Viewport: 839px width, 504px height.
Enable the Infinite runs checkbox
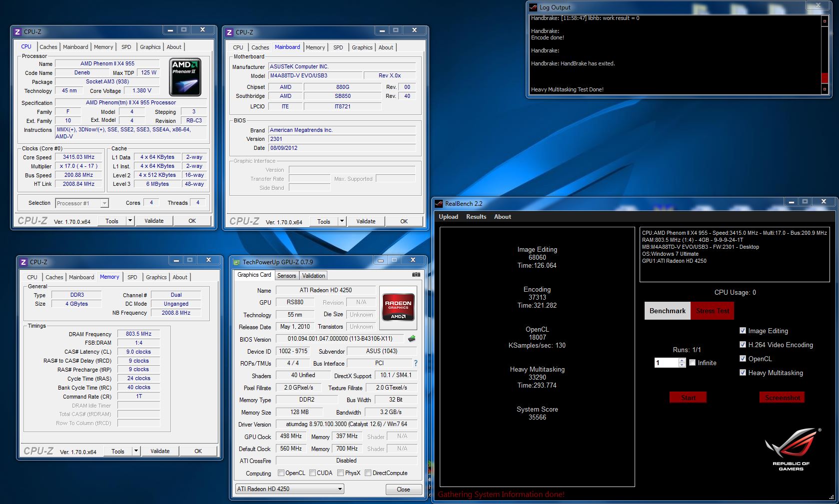point(693,363)
